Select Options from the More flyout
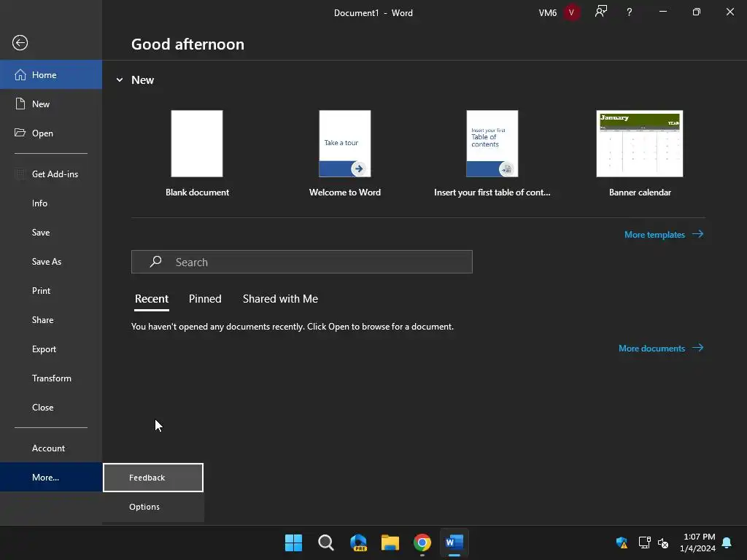Image resolution: width=747 pixels, height=560 pixels. (153, 507)
